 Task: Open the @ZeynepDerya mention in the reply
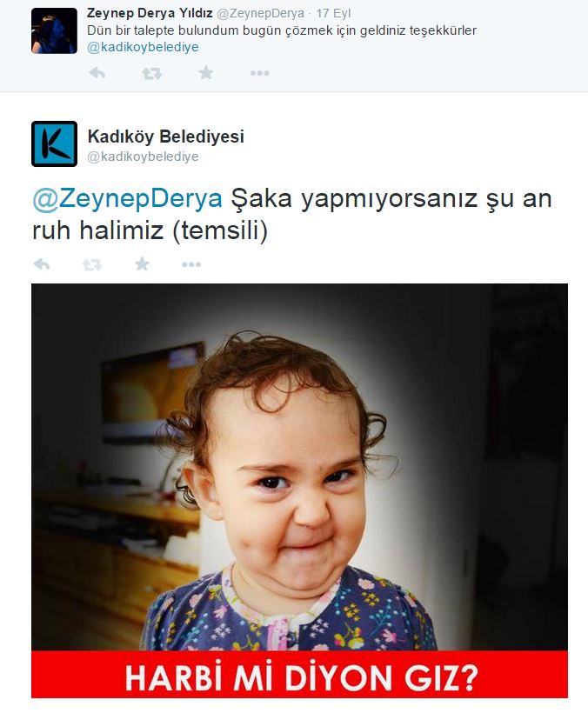coord(127,199)
